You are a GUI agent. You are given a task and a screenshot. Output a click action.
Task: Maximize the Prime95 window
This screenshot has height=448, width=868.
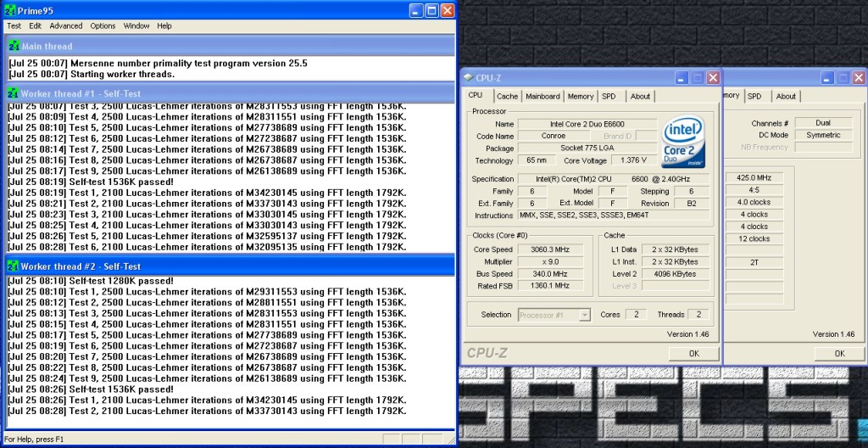tap(431, 10)
